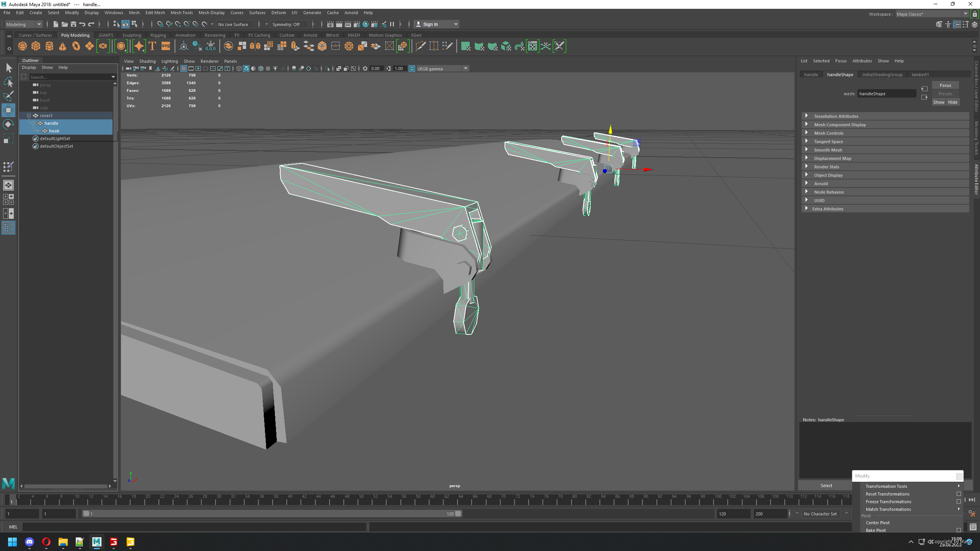980x551 pixels.
Task: Click the Select button below notes
Action: tap(826, 485)
